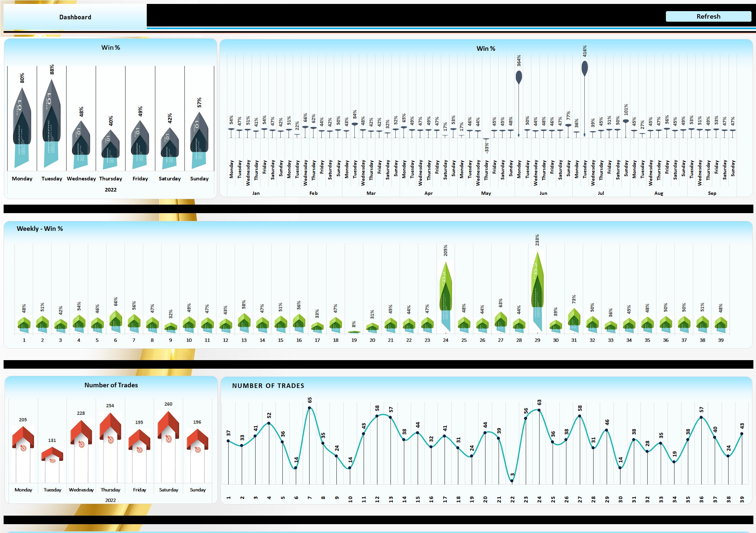Click the 'Apr' month axis label
This screenshot has height=533, width=756.
click(428, 193)
